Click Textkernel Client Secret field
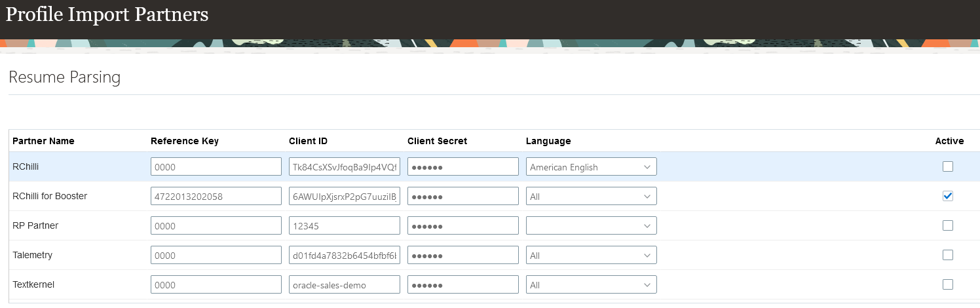Viewport: 980px width, 308px height. coord(463,284)
